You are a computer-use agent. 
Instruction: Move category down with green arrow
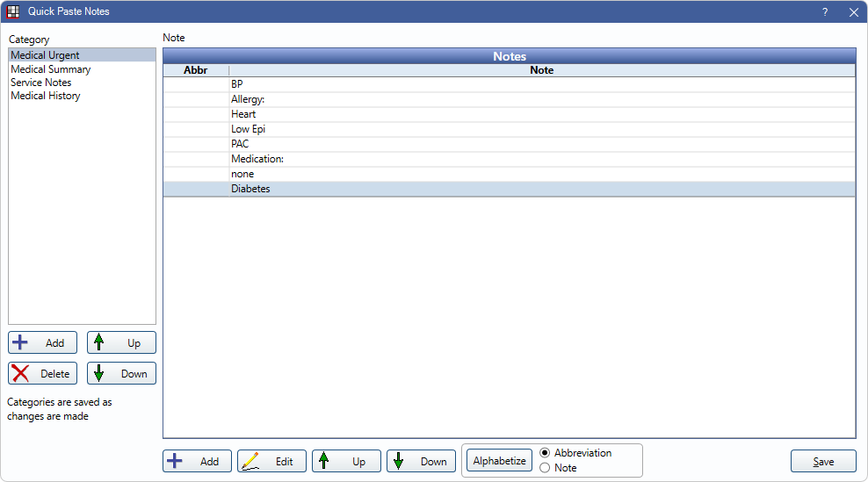[99, 373]
